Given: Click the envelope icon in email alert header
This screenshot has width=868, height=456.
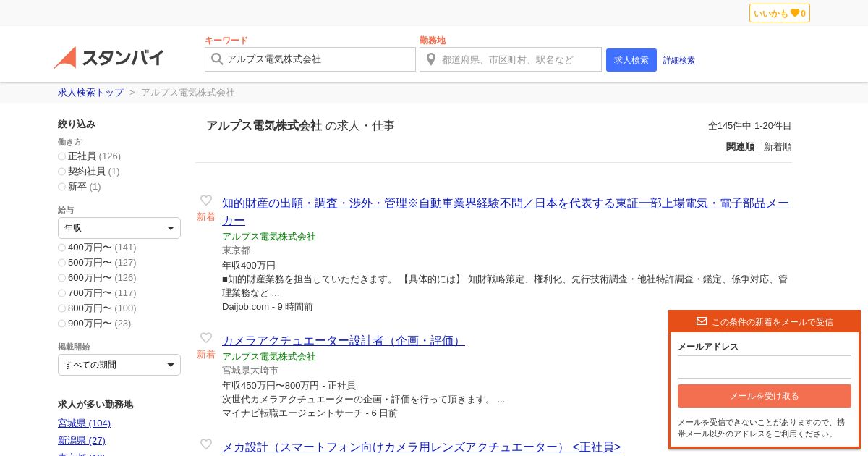Looking at the screenshot, I should coord(702,321).
